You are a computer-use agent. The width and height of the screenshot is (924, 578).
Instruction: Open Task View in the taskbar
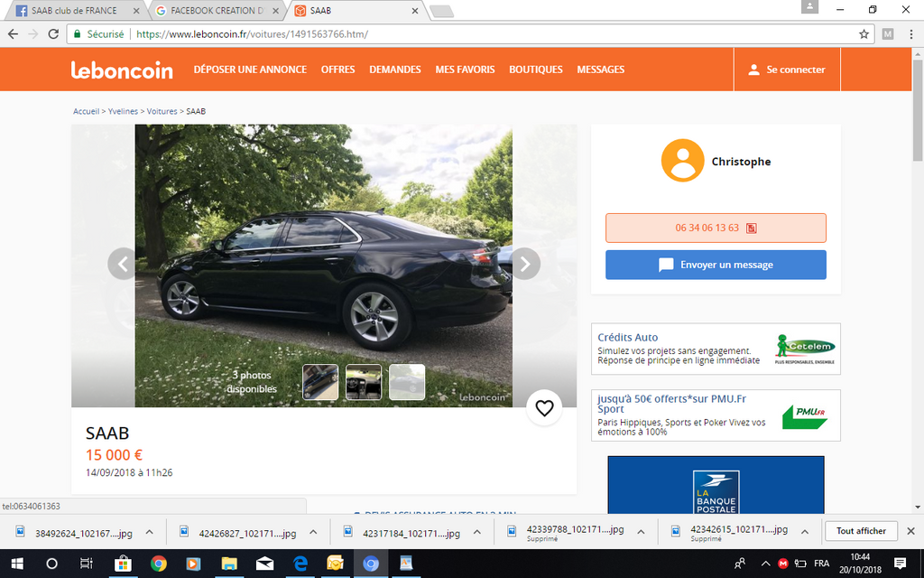point(87,564)
